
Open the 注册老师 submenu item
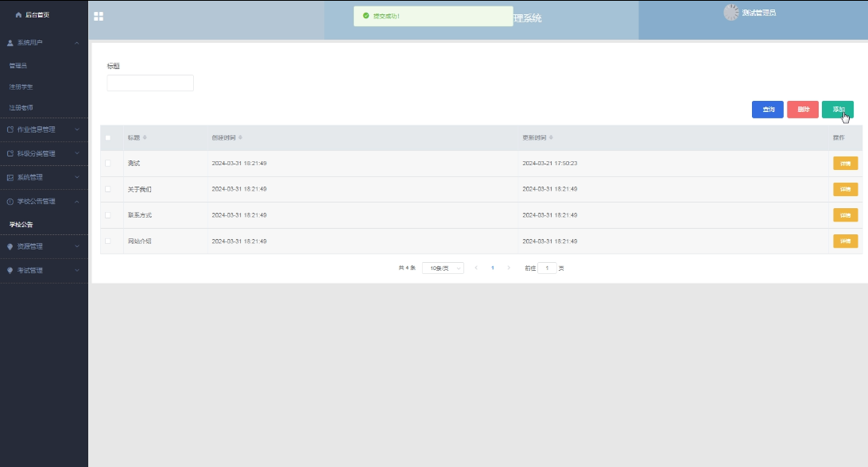(21, 108)
